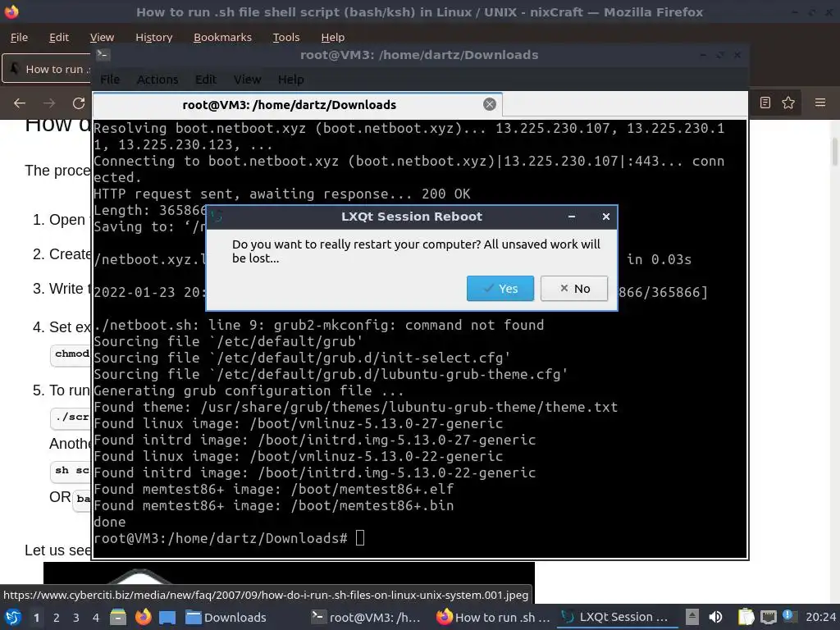This screenshot has width=840, height=630.
Task: Go forward in Firefox
Action: coord(49,103)
